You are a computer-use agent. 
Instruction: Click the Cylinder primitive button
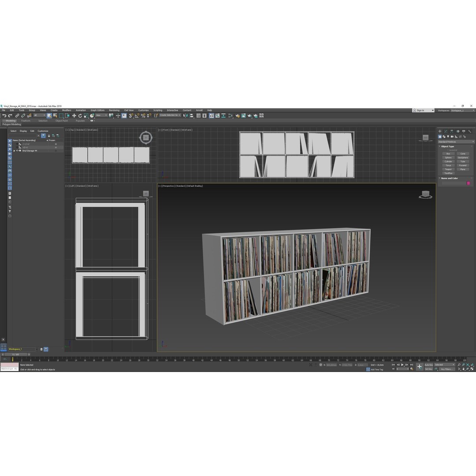[x=448, y=161]
